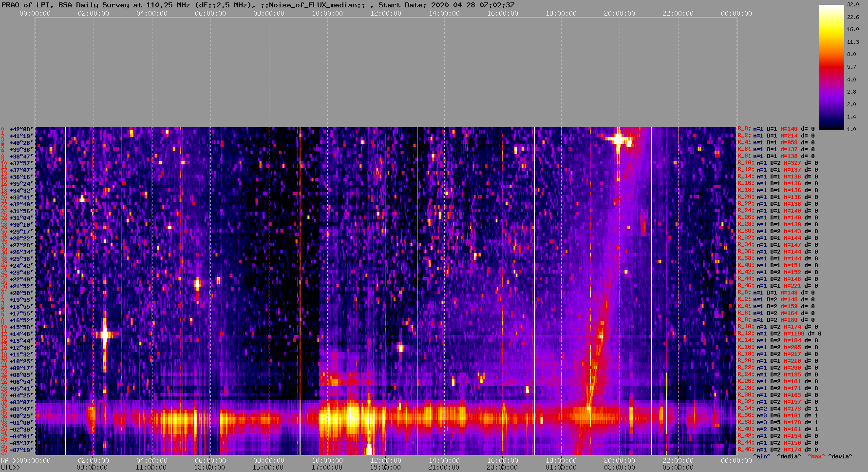Click the +42°08' declination label
Image resolution: width=868 pixels, height=472 pixels.
pyautogui.click(x=21, y=129)
